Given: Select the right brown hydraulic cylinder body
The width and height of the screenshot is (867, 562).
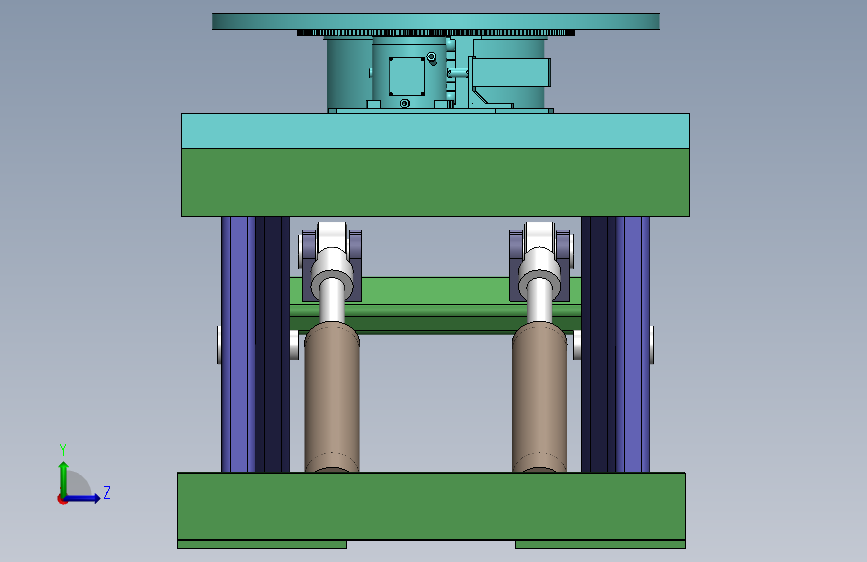Looking at the screenshot, I should click(540, 397).
